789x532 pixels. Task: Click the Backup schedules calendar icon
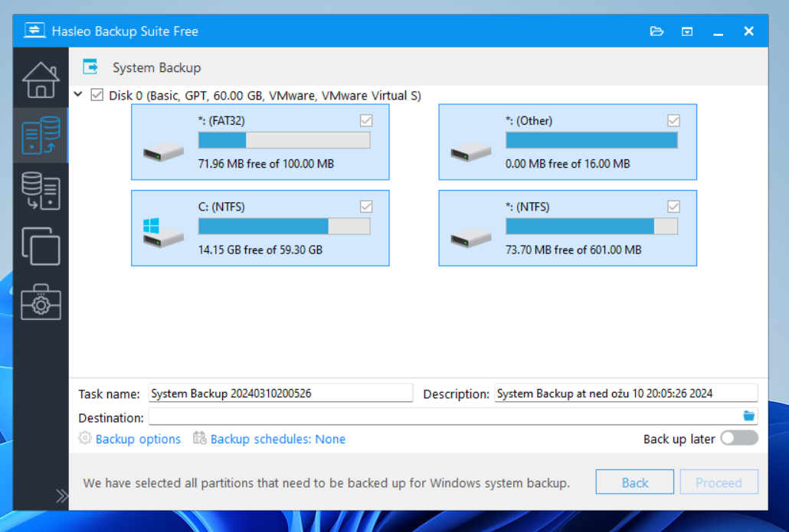pyautogui.click(x=200, y=438)
